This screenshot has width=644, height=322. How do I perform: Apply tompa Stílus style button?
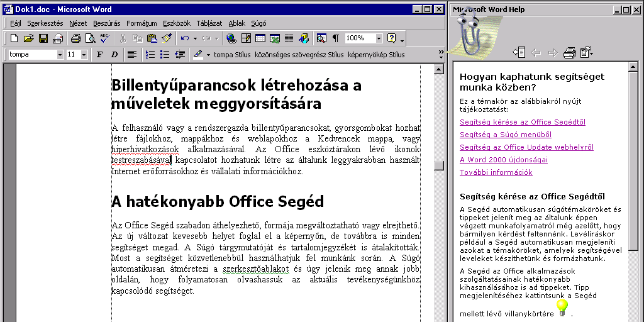(232, 55)
